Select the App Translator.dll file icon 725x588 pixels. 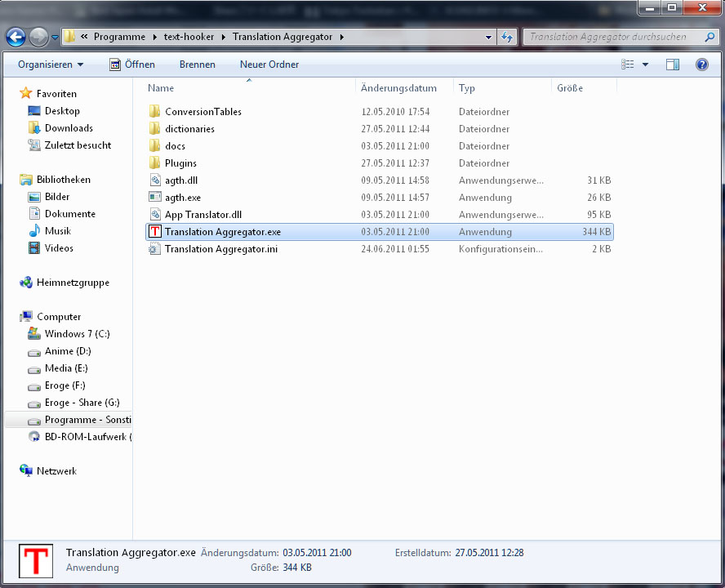(155, 214)
